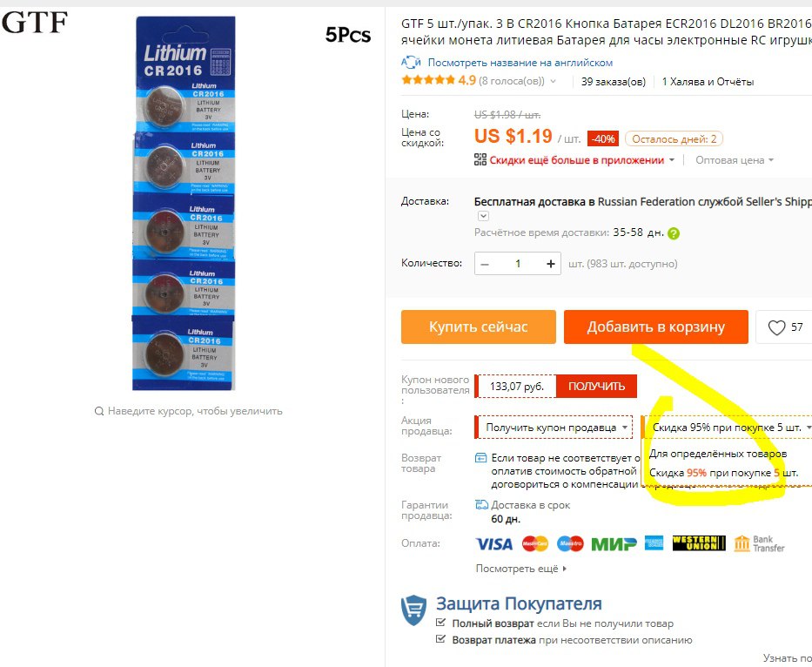The width and height of the screenshot is (812, 667).
Task: Open the Оптовая цена dropdown
Action: (x=735, y=160)
